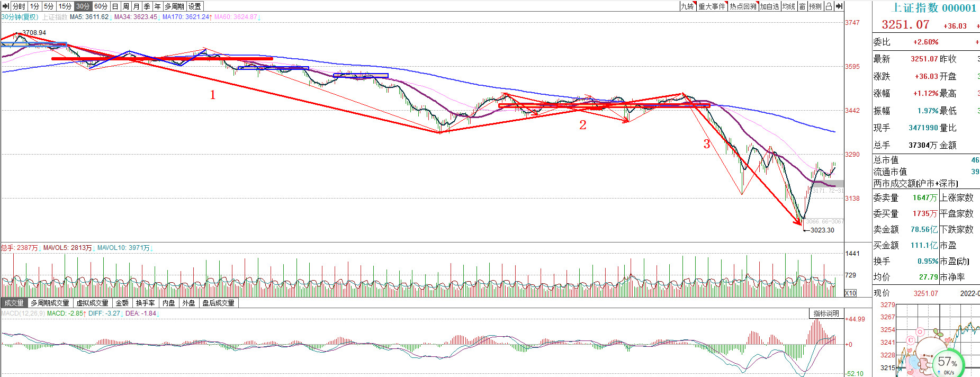The width and height of the screenshot is (980, 377).
Task: Click the 上证指数 000001 title
Action: [x=934, y=7]
